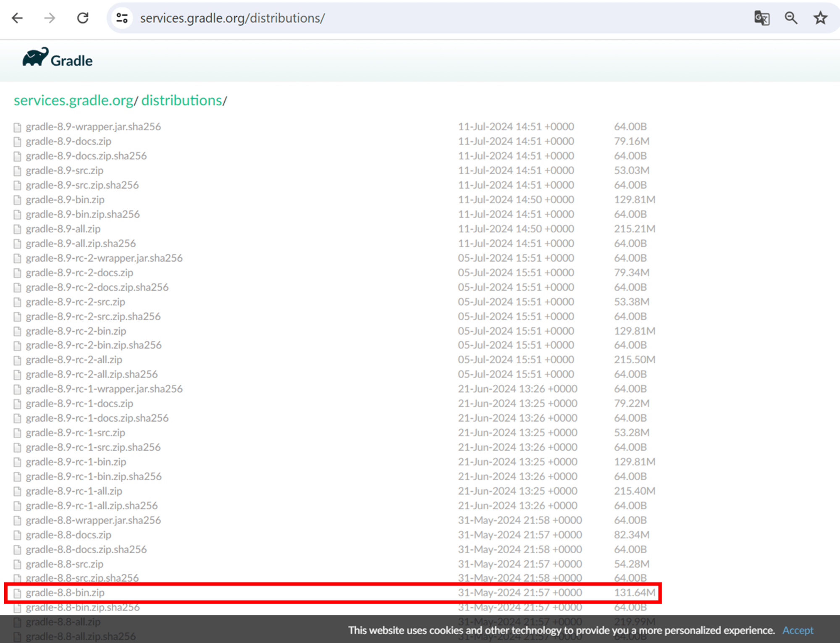Download gradle-8.9-src.zip
The image size is (840, 643).
coord(64,171)
